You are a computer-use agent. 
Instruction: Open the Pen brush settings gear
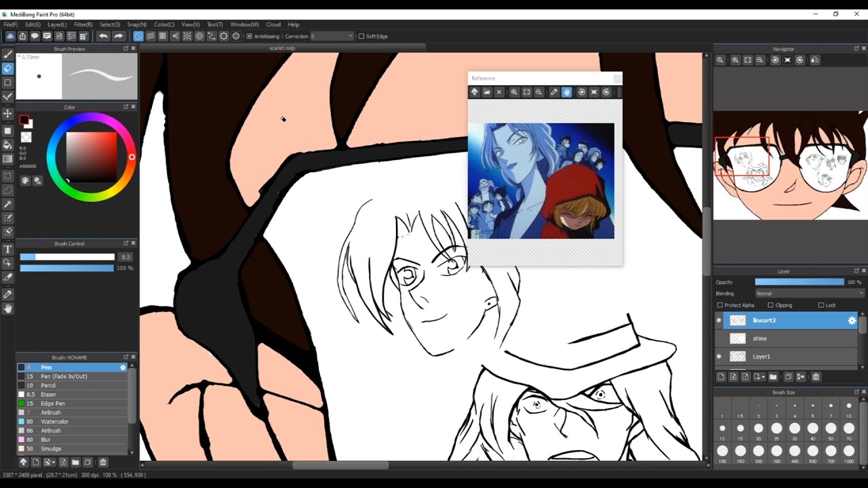point(123,367)
